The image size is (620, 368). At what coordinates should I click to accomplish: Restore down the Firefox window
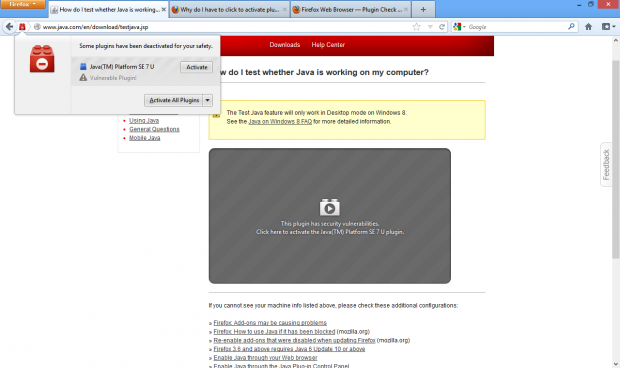coord(591,4)
